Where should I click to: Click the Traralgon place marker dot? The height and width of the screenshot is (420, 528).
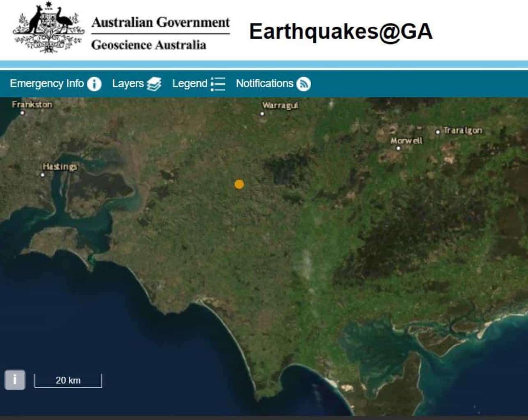439,132
